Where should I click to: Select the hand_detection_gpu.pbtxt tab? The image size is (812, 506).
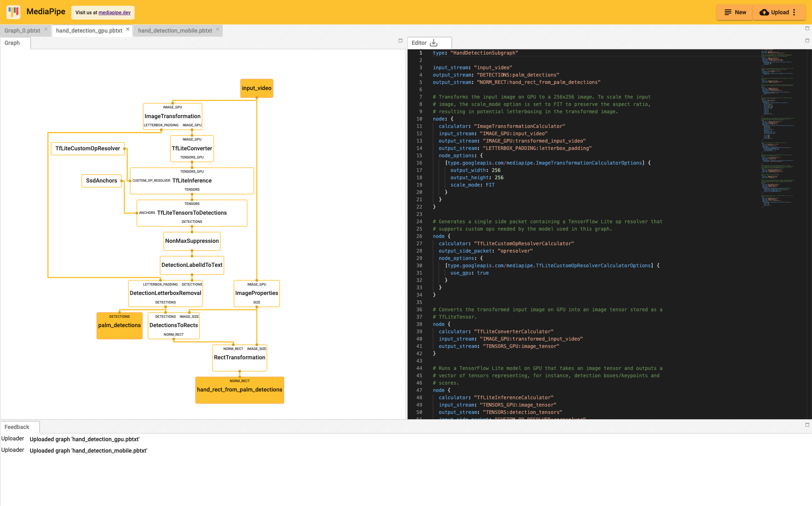(x=90, y=31)
